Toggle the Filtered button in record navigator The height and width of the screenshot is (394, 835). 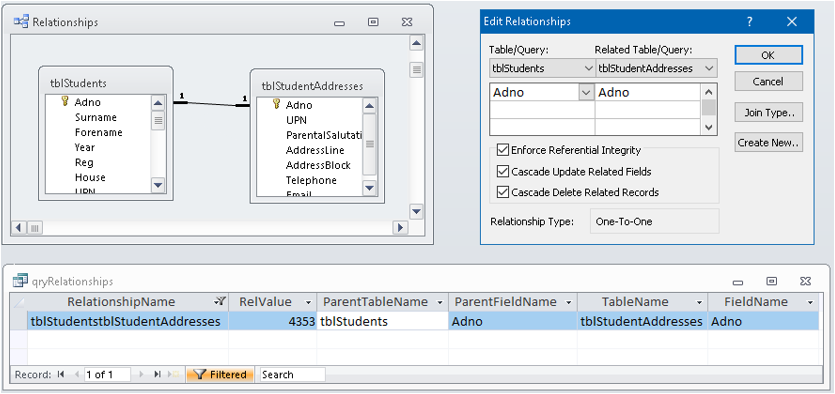pos(220,374)
